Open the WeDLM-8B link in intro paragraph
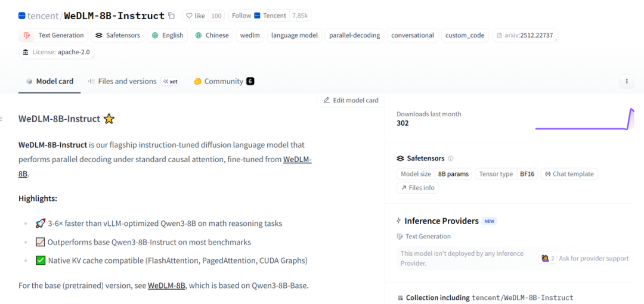 pos(297,160)
